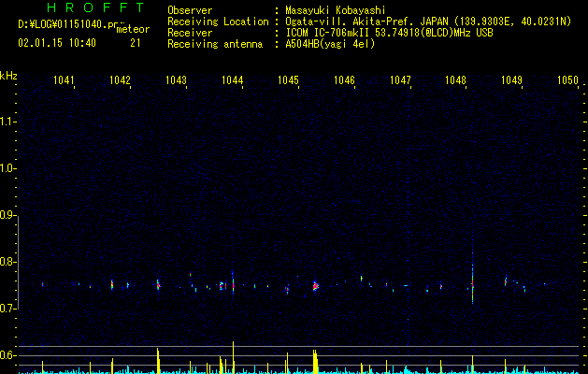
Task: Click the "Receiver" field label
Action: tap(190, 33)
